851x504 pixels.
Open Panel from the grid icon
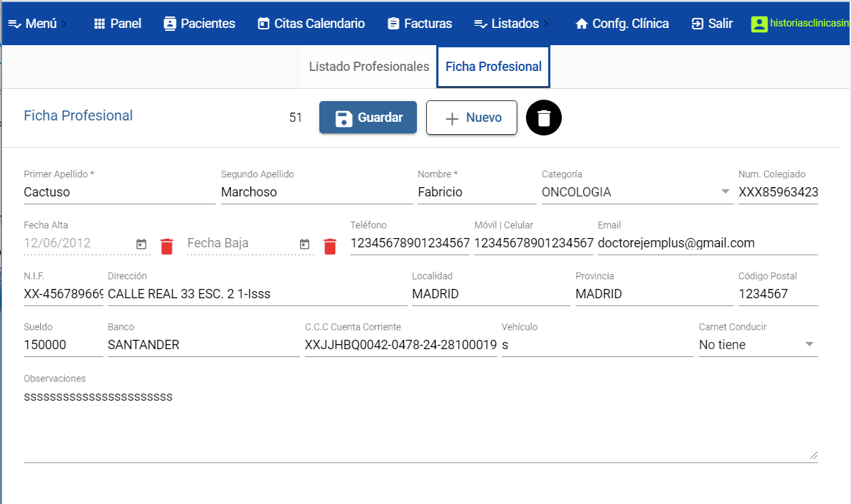[100, 24]
